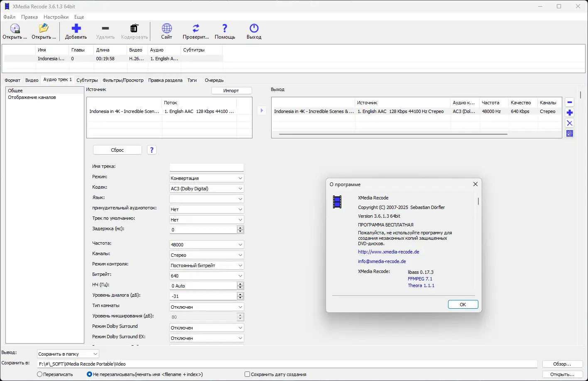Click the Проверить update arrows icon
The image size is (588, 381).
(196, 28)
